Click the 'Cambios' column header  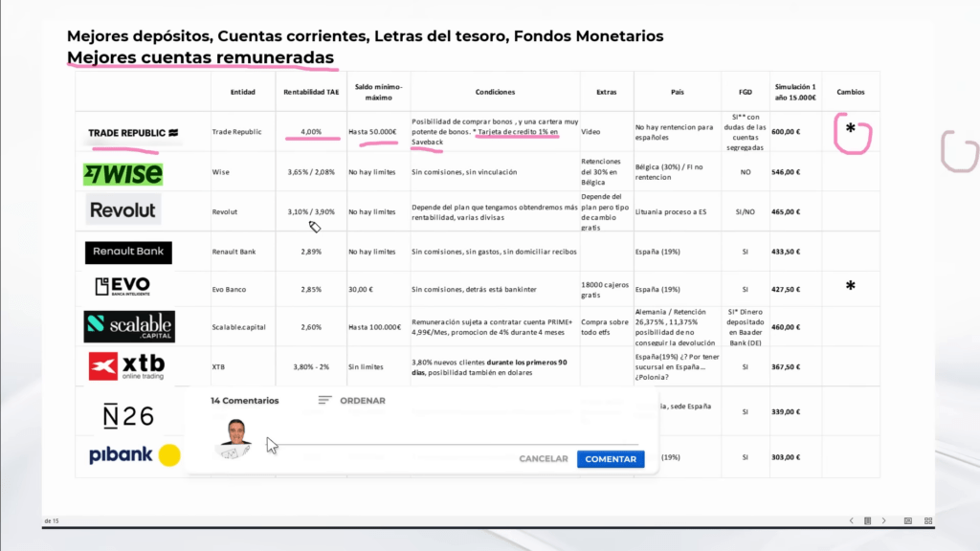[851, 92]
